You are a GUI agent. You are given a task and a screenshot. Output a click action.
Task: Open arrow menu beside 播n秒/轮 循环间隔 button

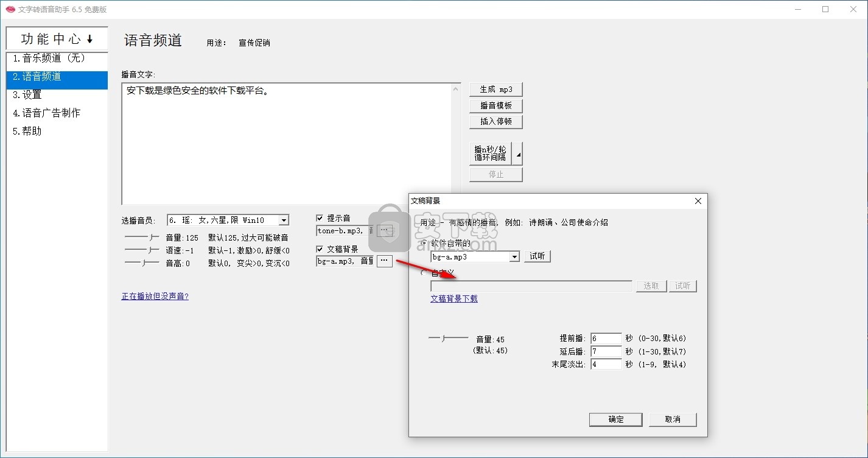pos(517,154)
